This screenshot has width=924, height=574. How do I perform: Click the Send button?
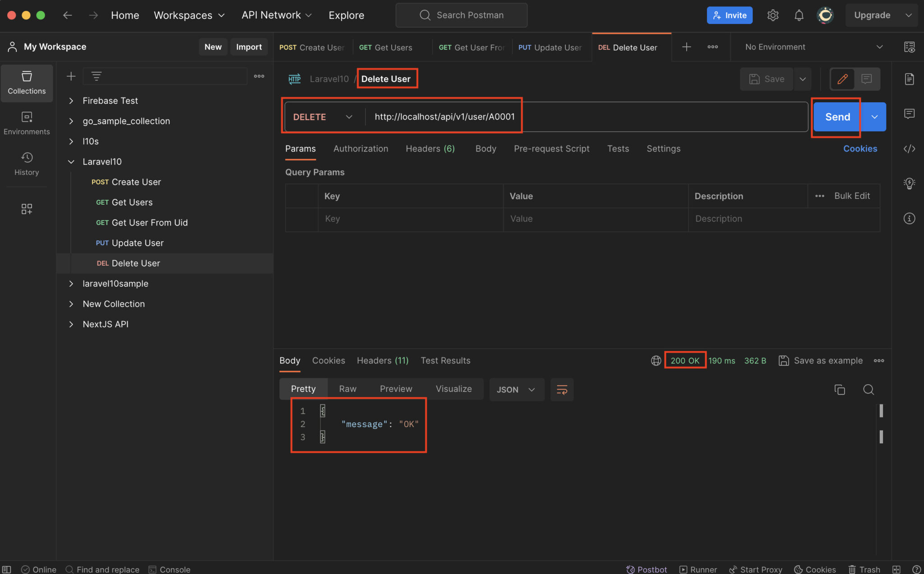(836, 116)
